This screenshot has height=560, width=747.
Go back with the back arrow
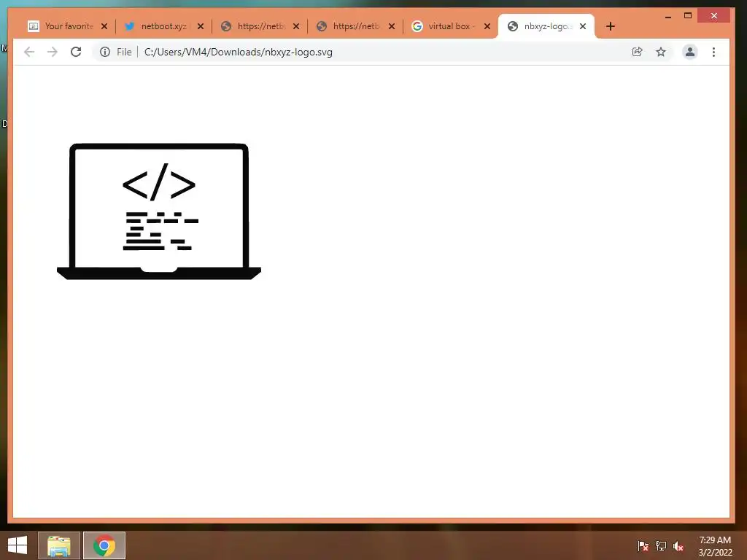pos(29,52)
